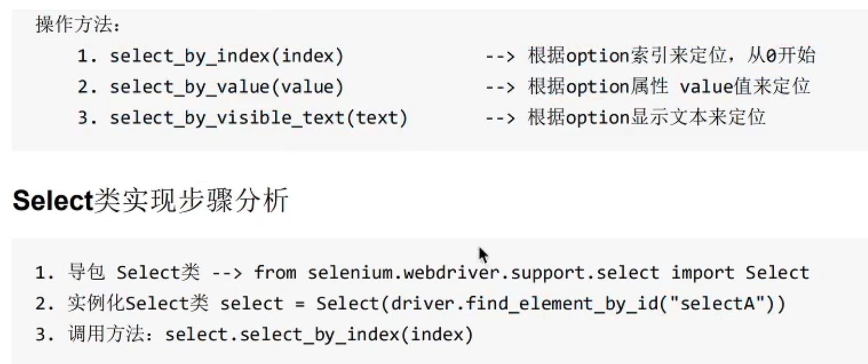This screenshot has height=364, width=868.
Task: Click the "selectA" string in the code
Action: tap(719, 304)
